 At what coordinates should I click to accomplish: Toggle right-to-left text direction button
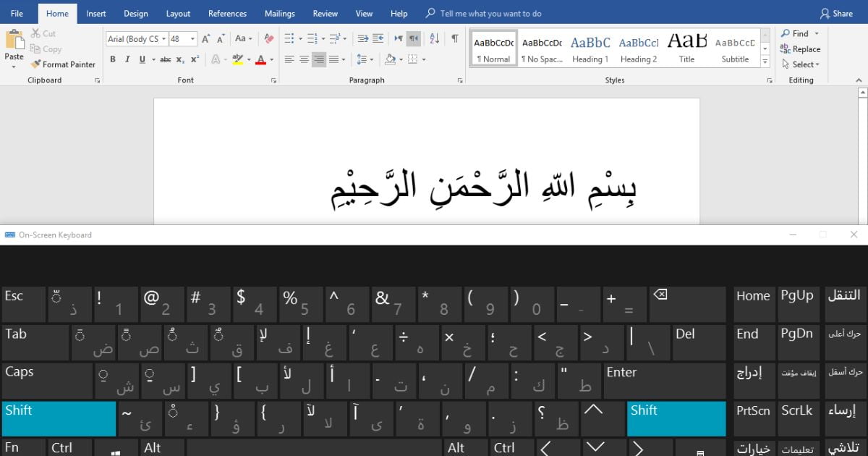[x=413, y=38]
